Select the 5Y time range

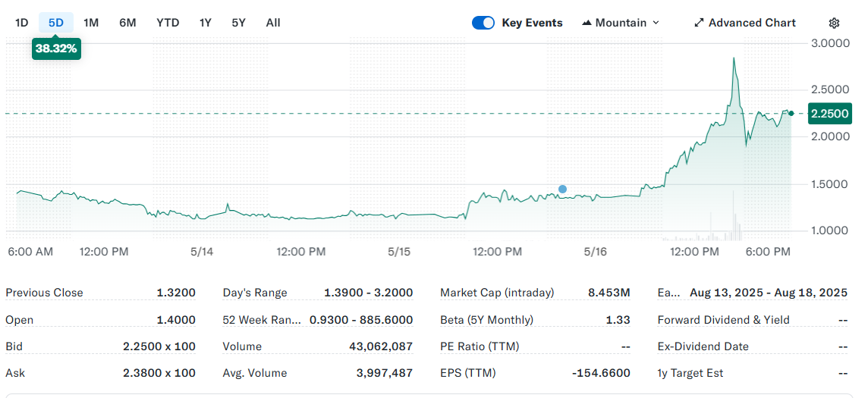239,23
